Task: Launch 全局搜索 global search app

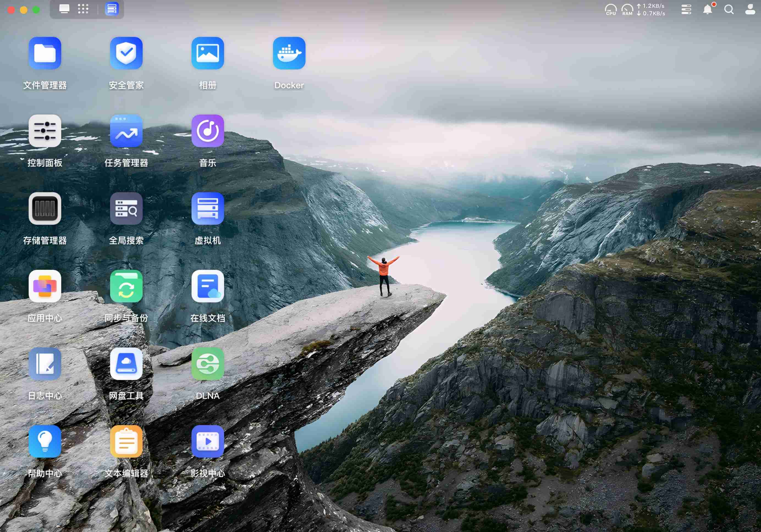Action: 126,208
